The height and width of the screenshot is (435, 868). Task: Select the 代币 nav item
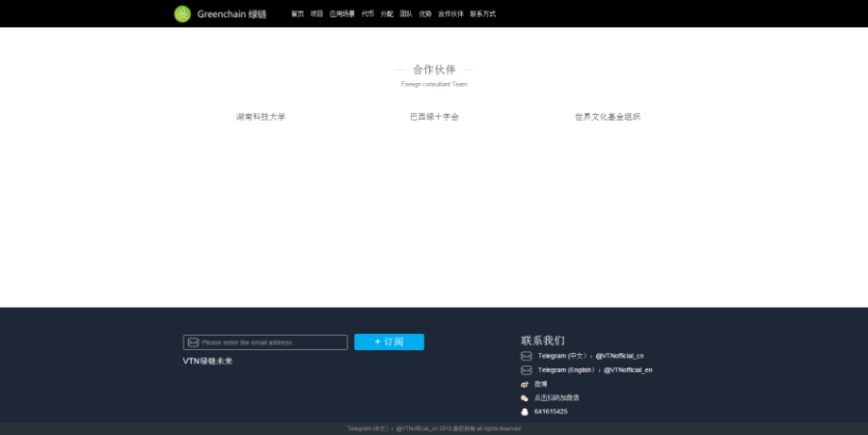point(367,14)
